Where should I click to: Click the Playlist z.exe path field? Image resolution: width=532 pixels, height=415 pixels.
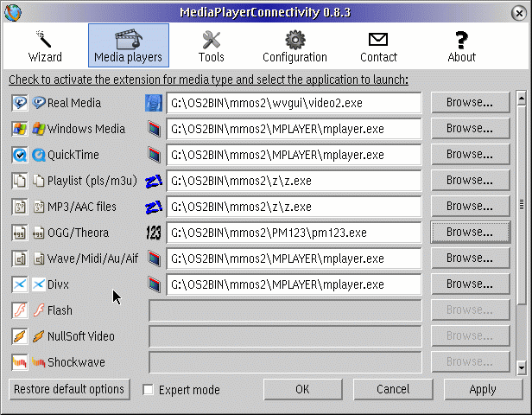click(x=294, y=181)
